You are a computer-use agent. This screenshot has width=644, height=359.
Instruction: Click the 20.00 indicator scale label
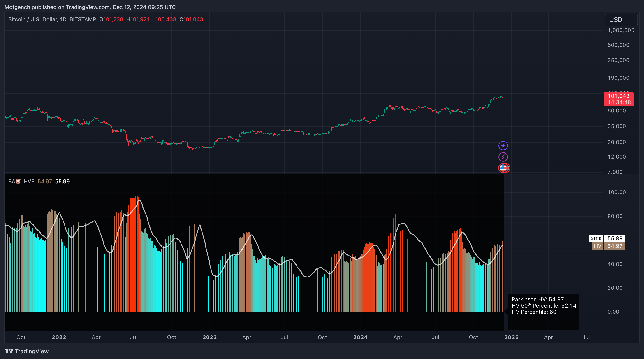point(615,288)
